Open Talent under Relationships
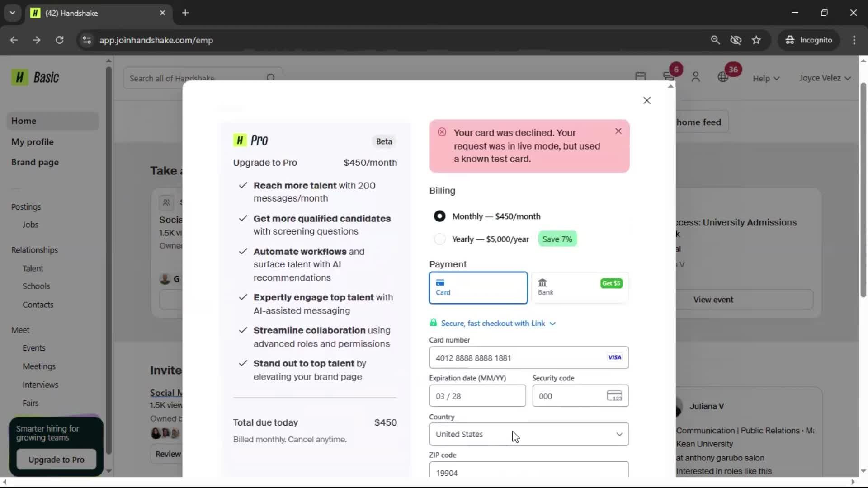Screen dimensions: 868x488 33,268
